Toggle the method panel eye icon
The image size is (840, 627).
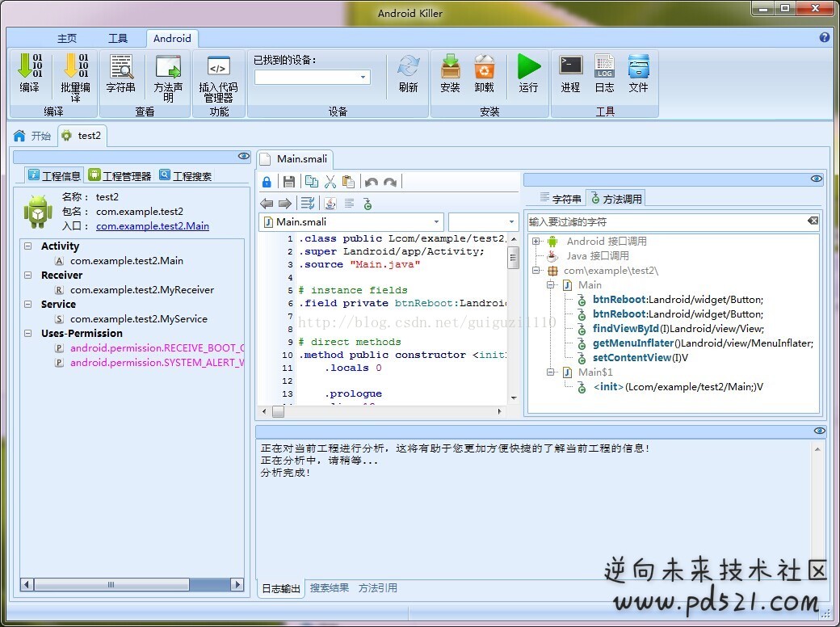817,179
